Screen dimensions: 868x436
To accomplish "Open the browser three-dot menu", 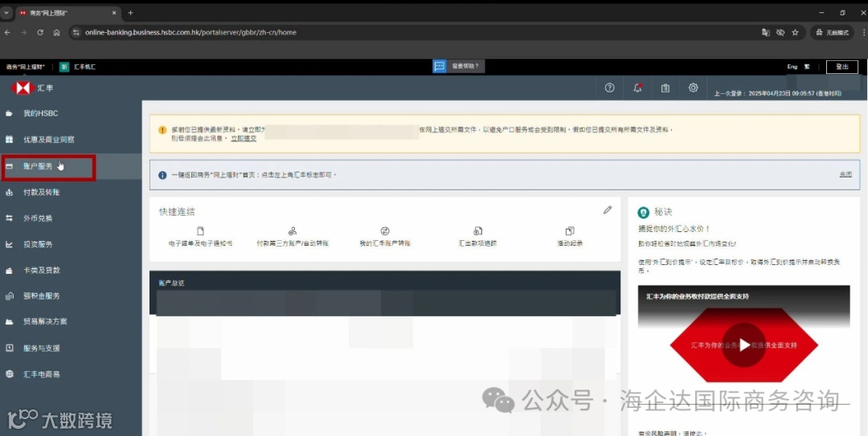I will point(863,33).
